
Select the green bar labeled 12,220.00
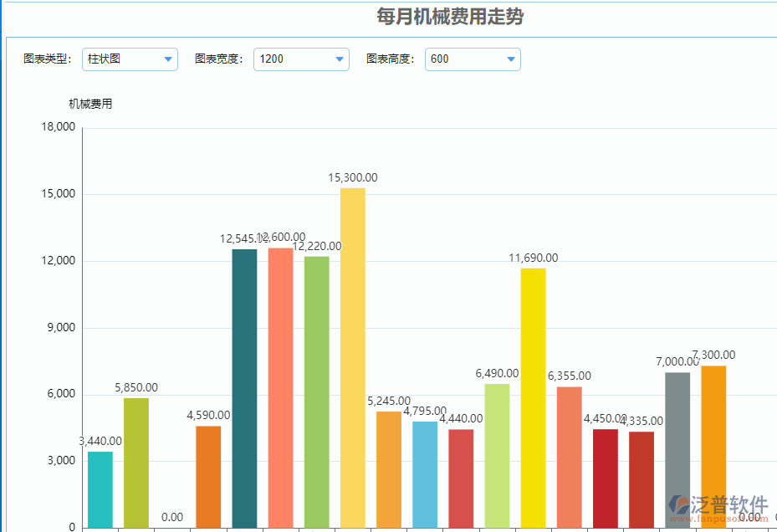(x=316, y=391)
